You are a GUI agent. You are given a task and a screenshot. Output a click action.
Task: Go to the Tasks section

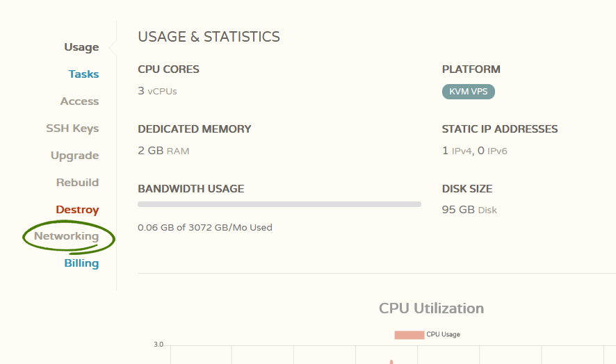coord(83,74)
